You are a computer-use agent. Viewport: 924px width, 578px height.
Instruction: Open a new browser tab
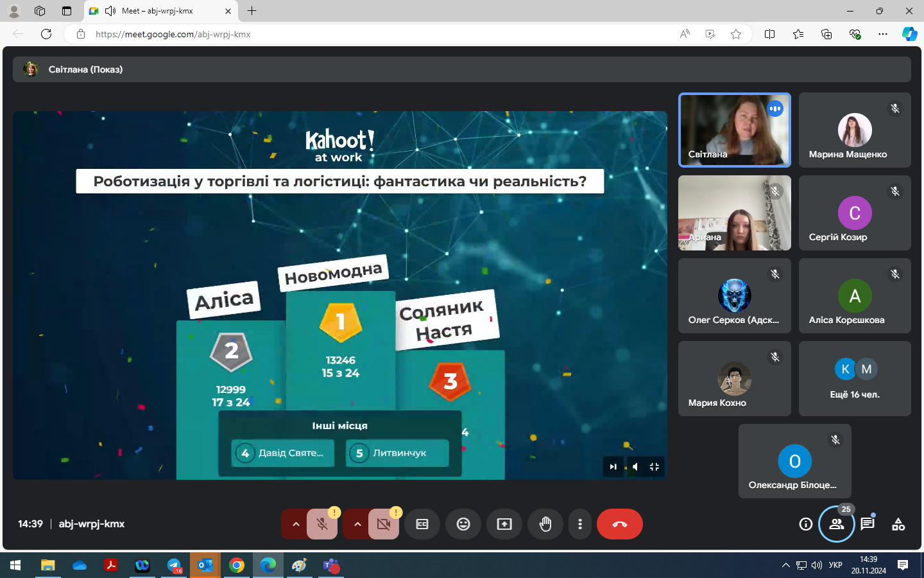[x=252, y=11]
